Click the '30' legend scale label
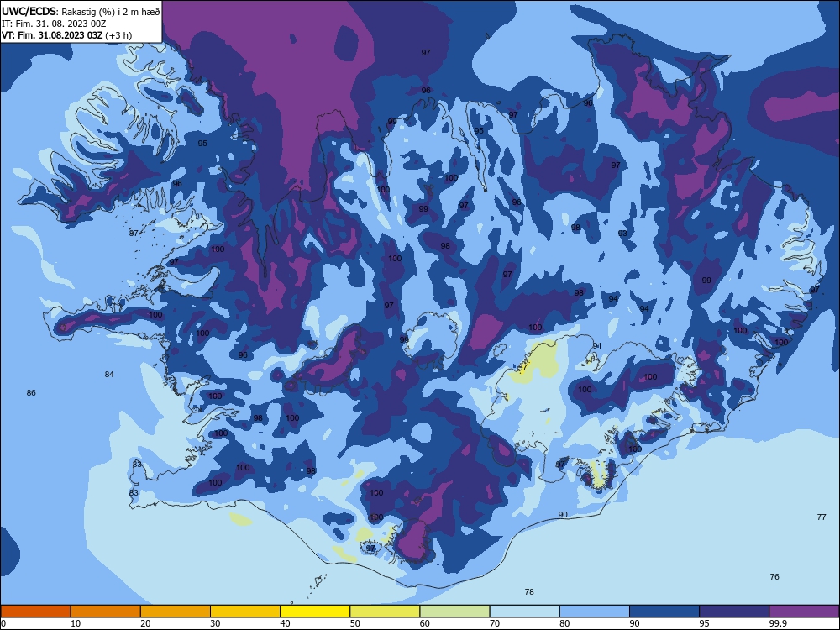Viewport: 840px width, 630px height. (x=215, y=623)
